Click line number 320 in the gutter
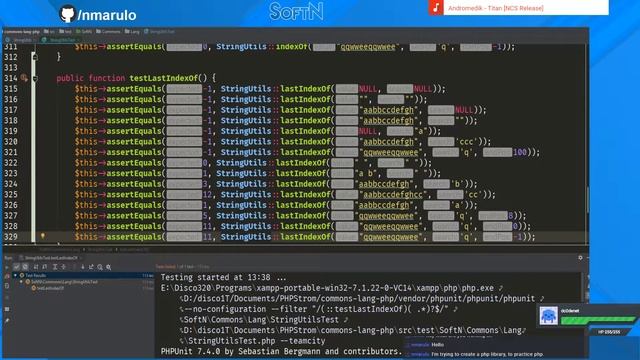The width and height of the screenshot is (640, 360). coord(11,142)
